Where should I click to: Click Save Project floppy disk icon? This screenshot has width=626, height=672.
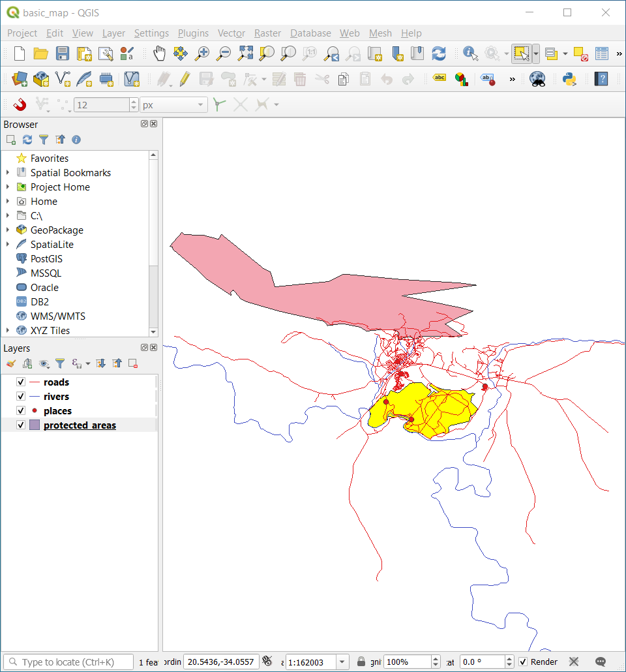pyautogui.click(x=62, y=53)
